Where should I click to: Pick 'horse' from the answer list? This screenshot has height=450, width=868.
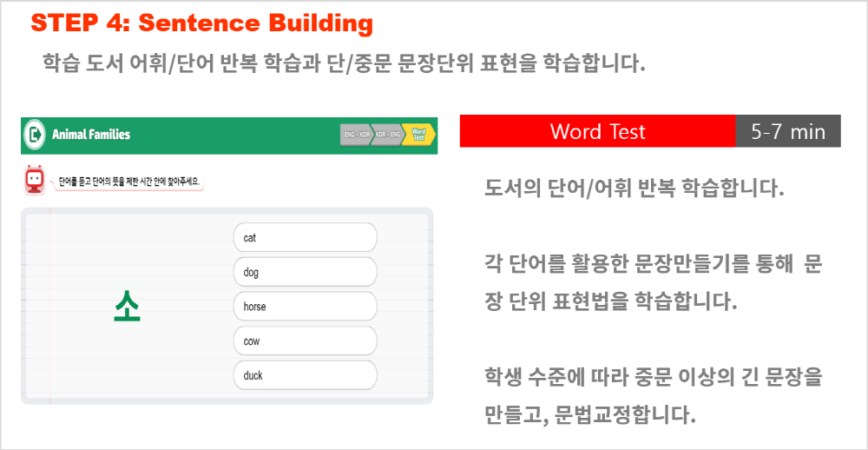[x=306, y=307]
